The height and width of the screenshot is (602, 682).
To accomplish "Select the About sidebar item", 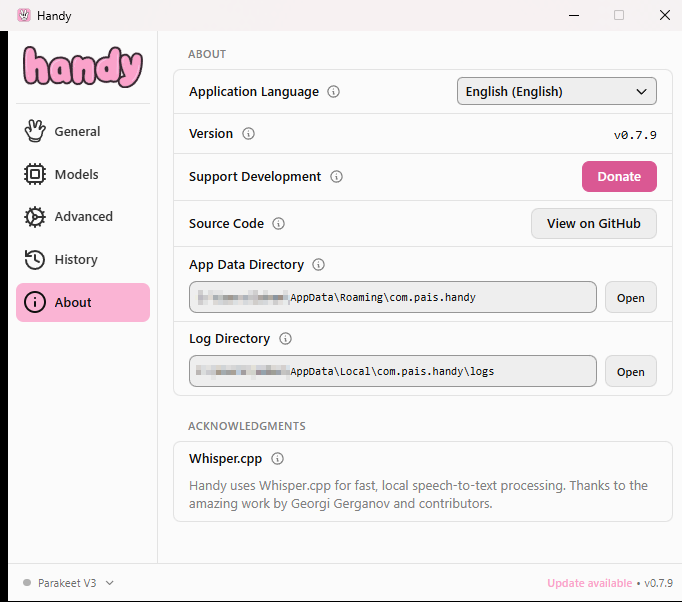I will [x=83, y=303].
